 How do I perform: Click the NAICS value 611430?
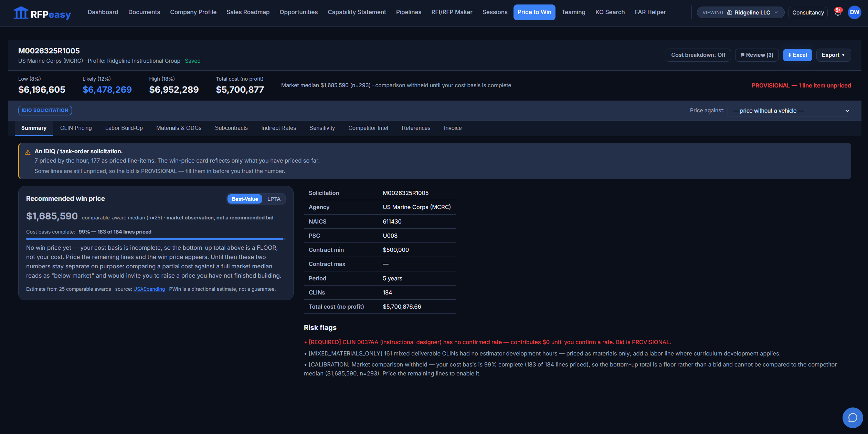tap(392, 221)
